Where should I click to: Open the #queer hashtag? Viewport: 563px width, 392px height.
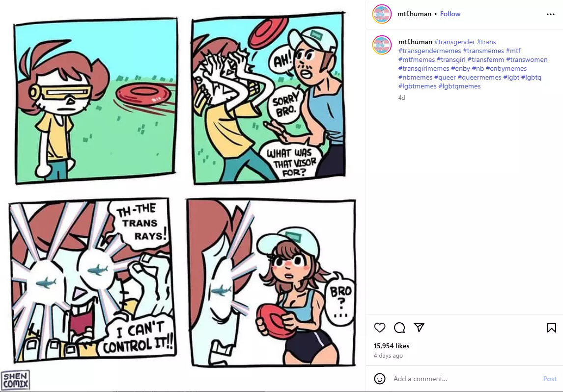445,77
